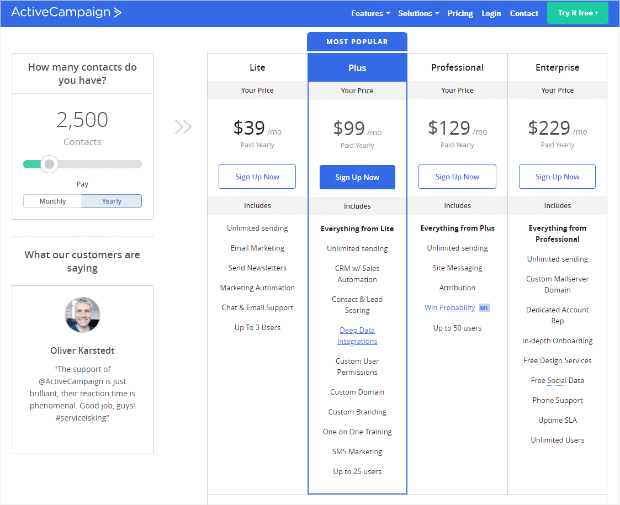Screen dimensions: 620x505
Task: Click the Professional plan header
Action: point(457,68)
